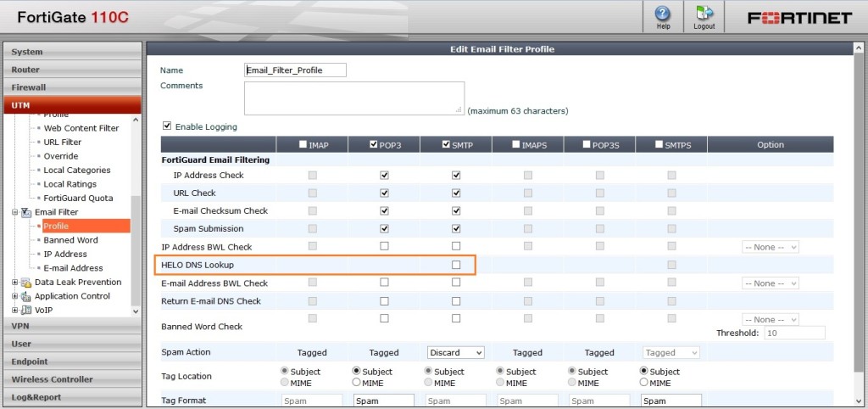The image size is (868, 409).
Task: Click the Name input field
Action: pyautogui.click(x=295, y=70)
